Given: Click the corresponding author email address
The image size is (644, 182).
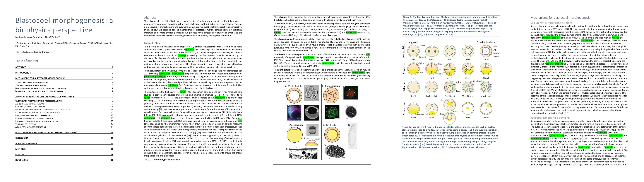Looking at the screenshot, I should point(34,52).
